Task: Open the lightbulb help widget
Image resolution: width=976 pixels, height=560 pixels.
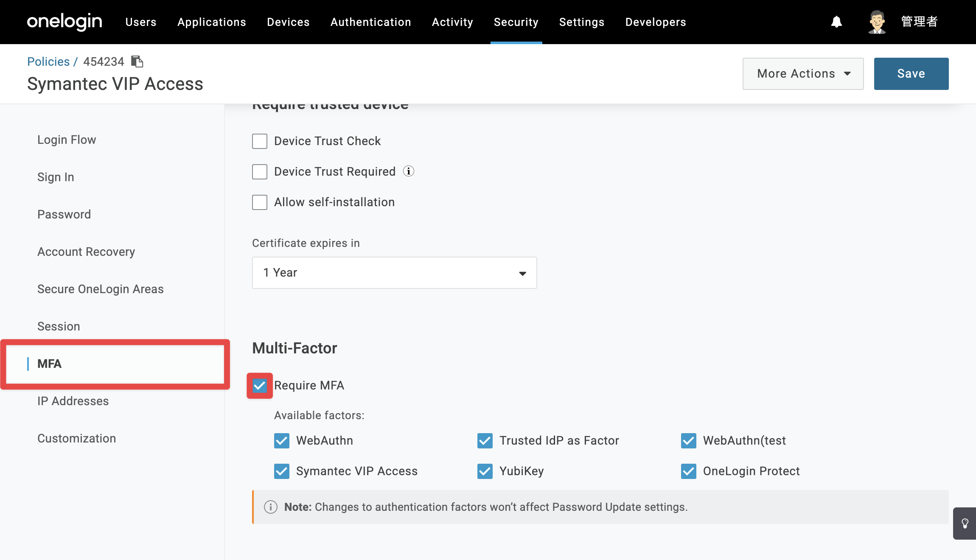Action: tap(965, 524)
